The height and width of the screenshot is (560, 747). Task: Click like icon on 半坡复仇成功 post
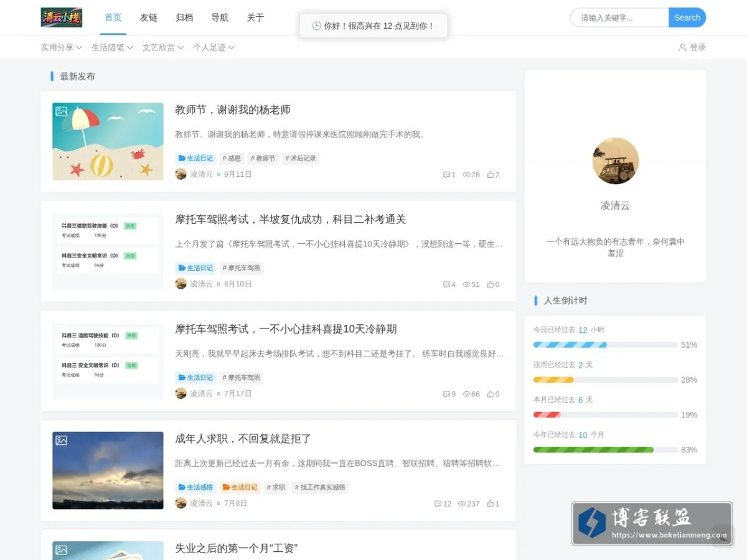[491, 284]
